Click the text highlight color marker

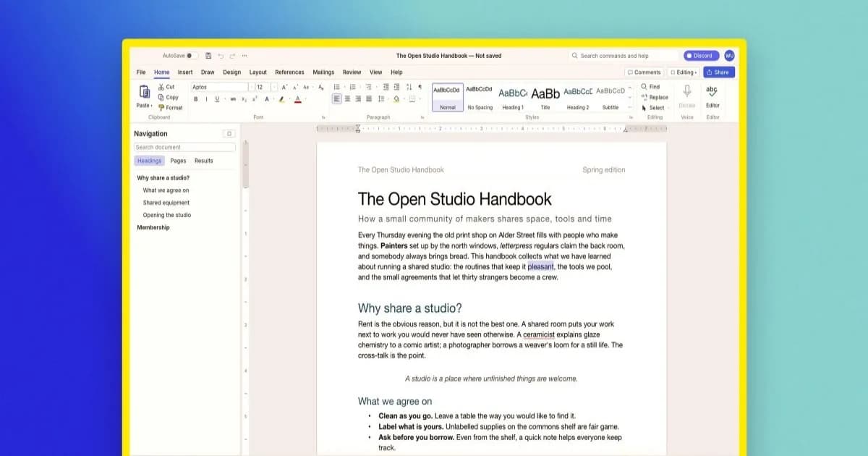coord(282,99)
